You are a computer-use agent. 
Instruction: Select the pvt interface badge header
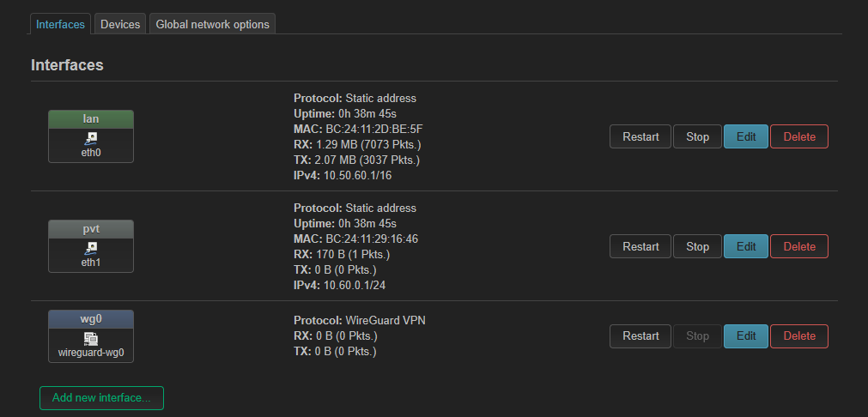(91, 229)
